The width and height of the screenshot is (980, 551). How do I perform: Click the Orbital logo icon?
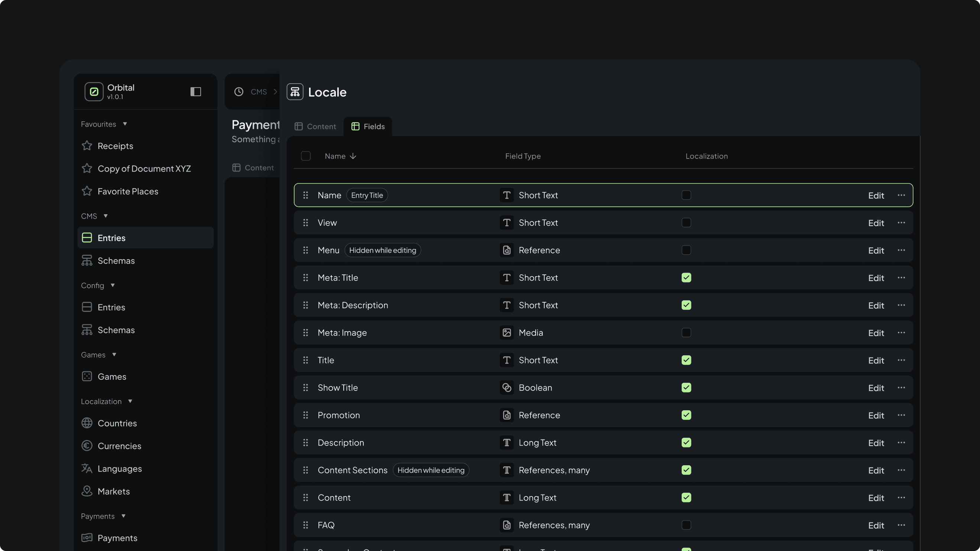[x=94, y=92]
